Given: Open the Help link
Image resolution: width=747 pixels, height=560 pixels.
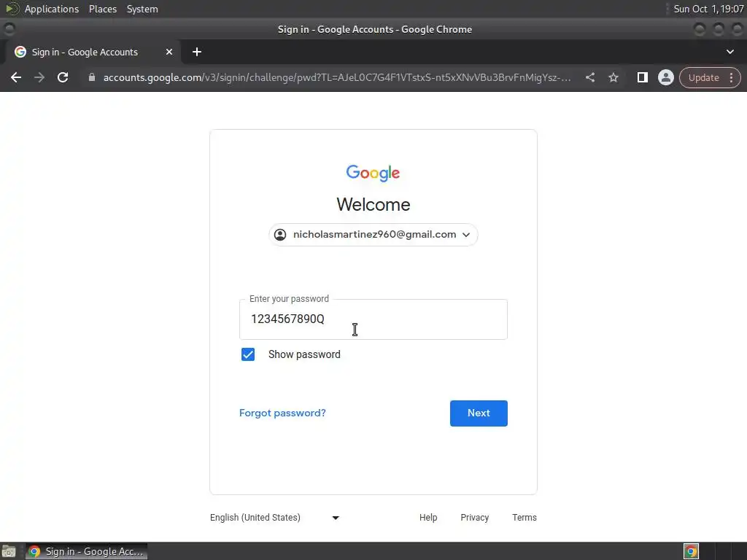Looking at the screenshot, I should pyautogui.click(x=427, y=518).
